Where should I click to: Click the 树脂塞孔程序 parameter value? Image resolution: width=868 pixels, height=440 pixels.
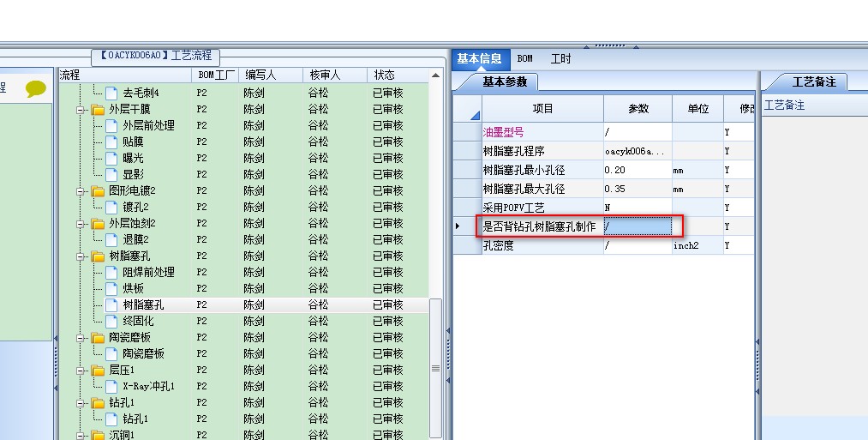tap(638, 151)
